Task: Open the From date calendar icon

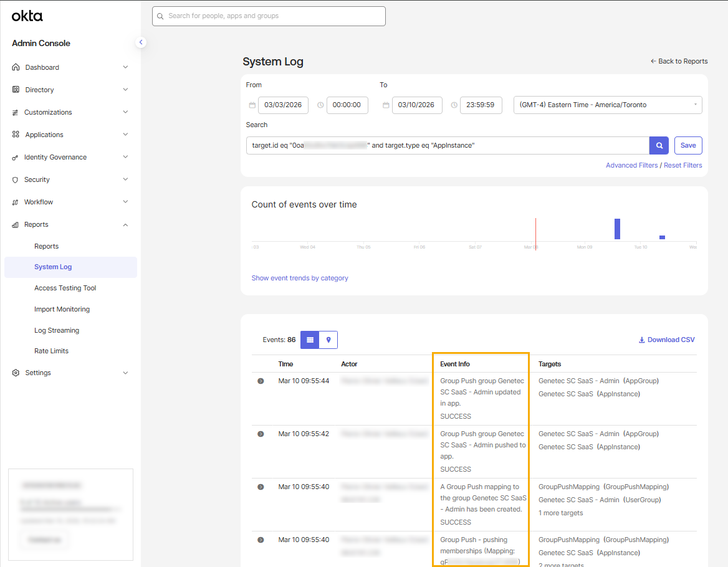Action: click(x=252, y=105)
